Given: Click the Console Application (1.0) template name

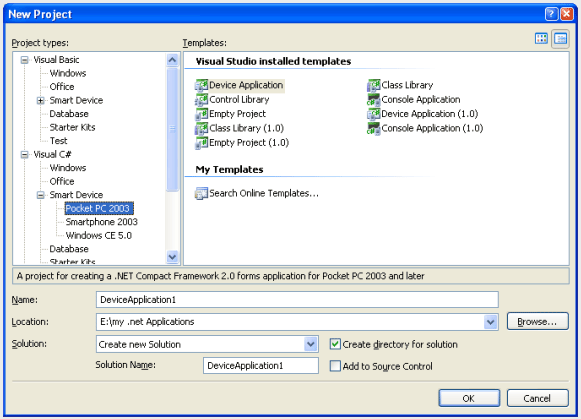Looking at the screenshot, I should click(x=432, y=128).
